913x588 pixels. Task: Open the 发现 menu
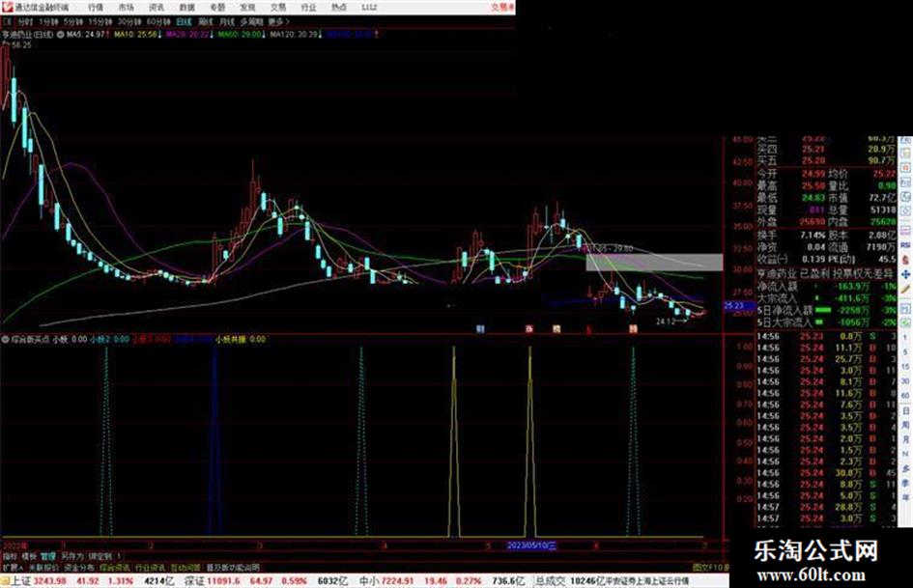[247, 8]
